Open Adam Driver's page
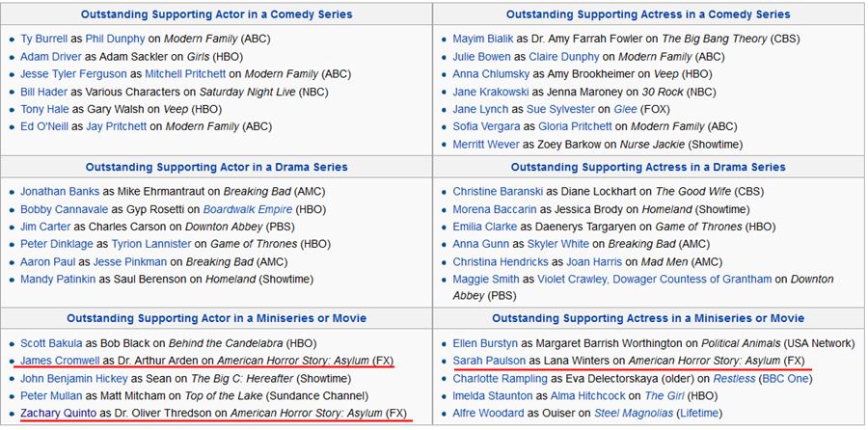This screenshot has width=868, height=430. 51,56
